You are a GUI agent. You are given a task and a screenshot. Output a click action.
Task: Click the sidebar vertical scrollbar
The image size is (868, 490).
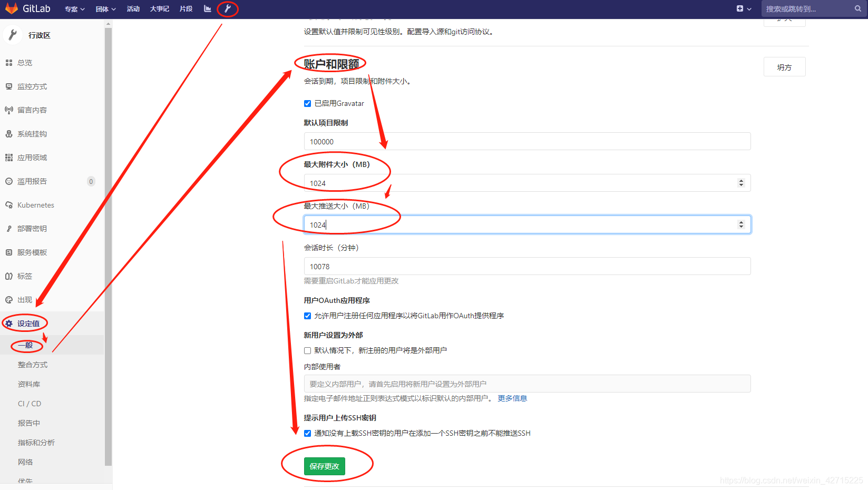click(108, 247)
